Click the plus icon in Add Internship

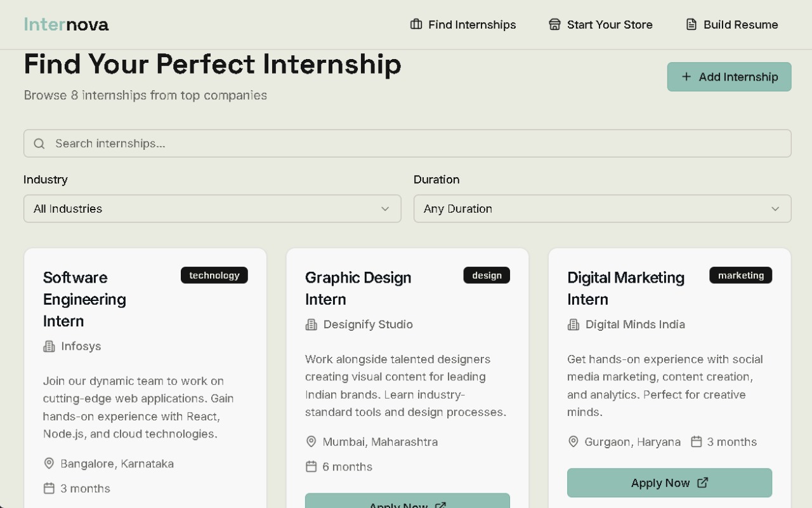coord(686,77)
